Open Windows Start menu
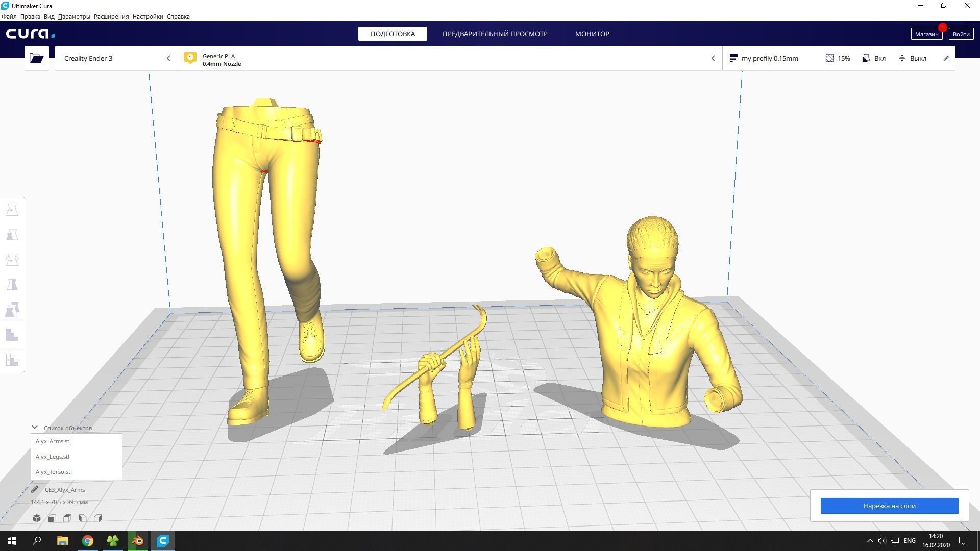 [x=12, y=541]
